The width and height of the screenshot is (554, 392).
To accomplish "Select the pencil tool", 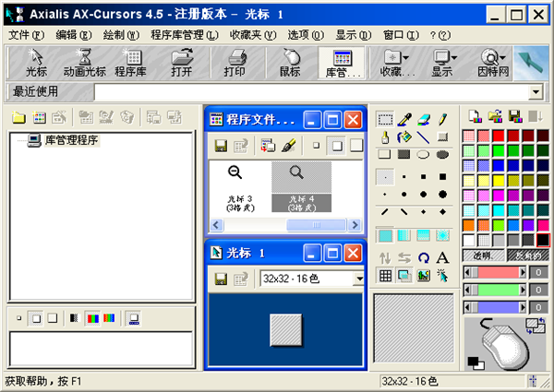I will click(442, 119).
